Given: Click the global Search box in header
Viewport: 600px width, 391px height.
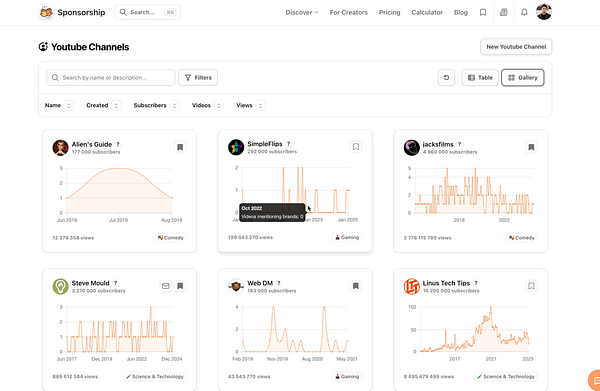Looking at the screenshot, I should pyautogui.click(x=148, y=12).
